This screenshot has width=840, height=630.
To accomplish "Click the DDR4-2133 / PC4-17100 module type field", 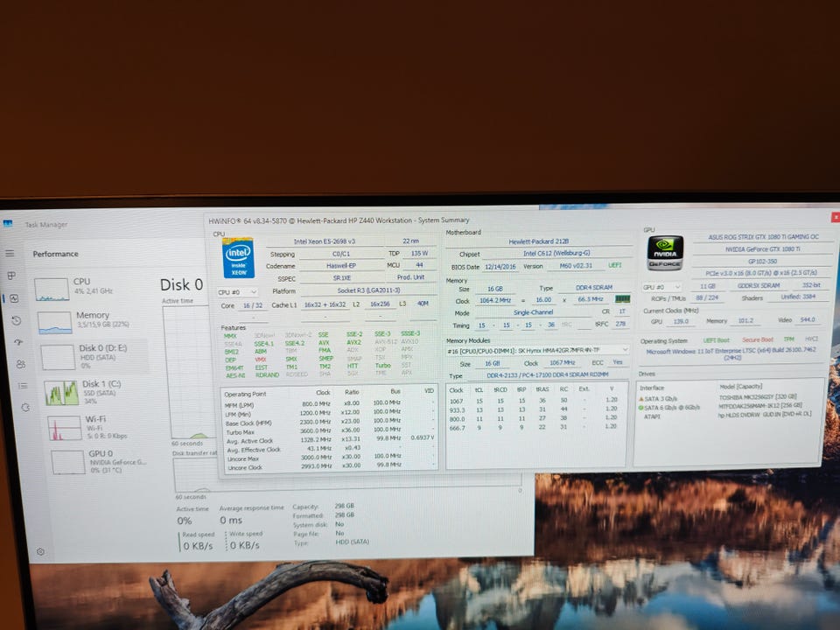I will point(547,375).
